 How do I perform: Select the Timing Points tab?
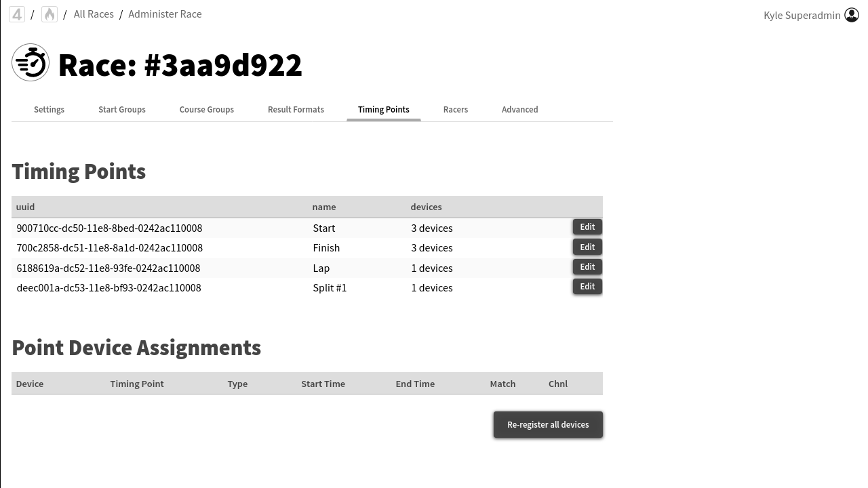[384, 110]
